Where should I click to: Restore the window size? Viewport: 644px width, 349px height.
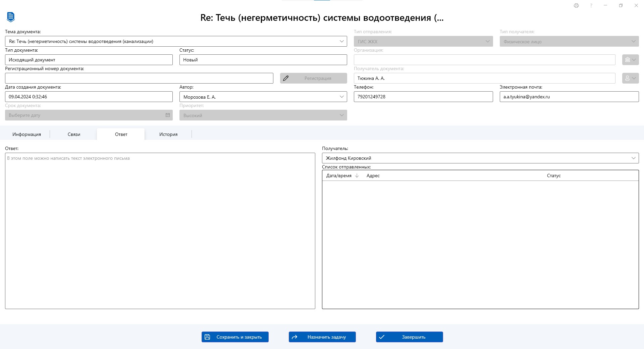click(621, 5)
